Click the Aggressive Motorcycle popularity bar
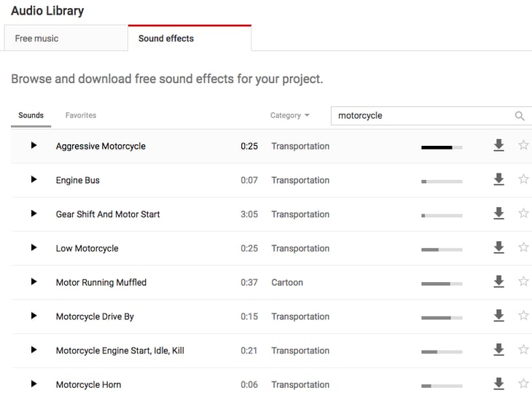 pyautogui.click(x=442, y=147)
